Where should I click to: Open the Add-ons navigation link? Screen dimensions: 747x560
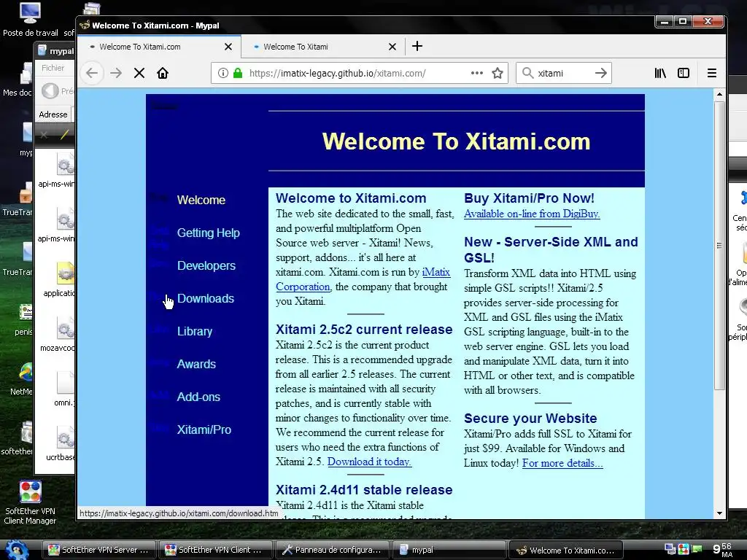[198, 397]
